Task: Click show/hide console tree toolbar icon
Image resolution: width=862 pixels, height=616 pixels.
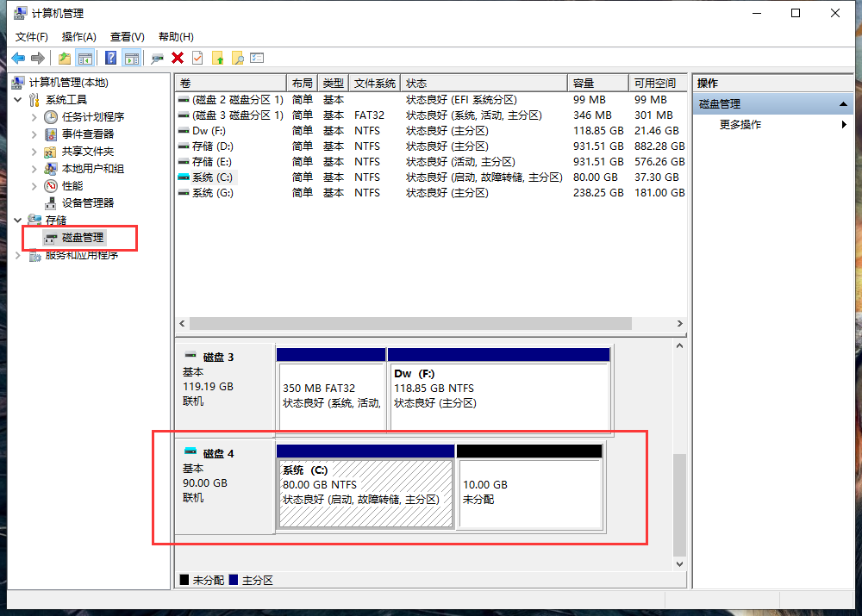Action: [x=84, y=58]
